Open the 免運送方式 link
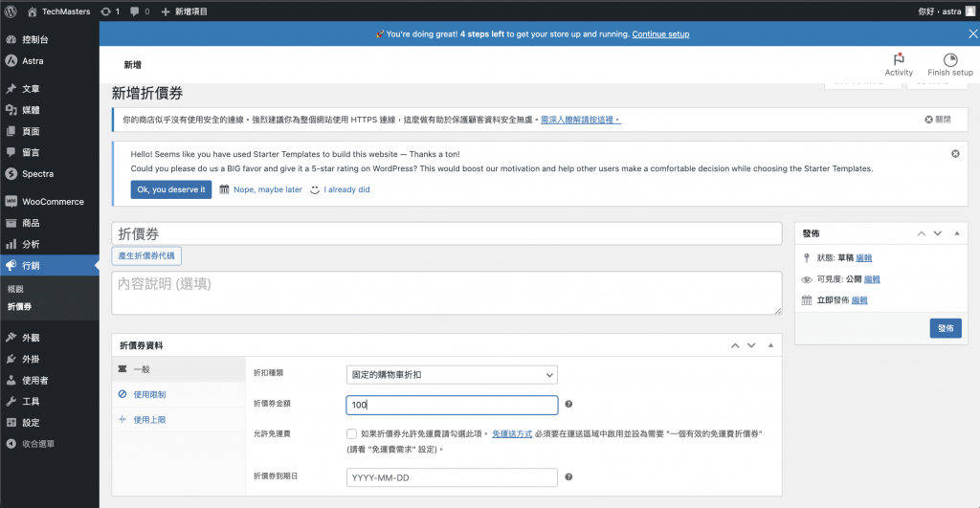 pyautogui.click(x=512, y=433)
